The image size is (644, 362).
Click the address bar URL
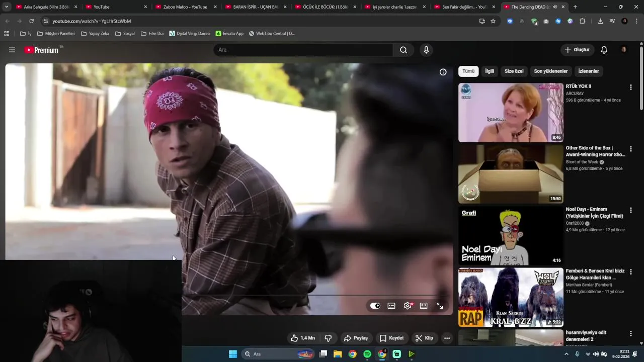click(x=92, y=21)
